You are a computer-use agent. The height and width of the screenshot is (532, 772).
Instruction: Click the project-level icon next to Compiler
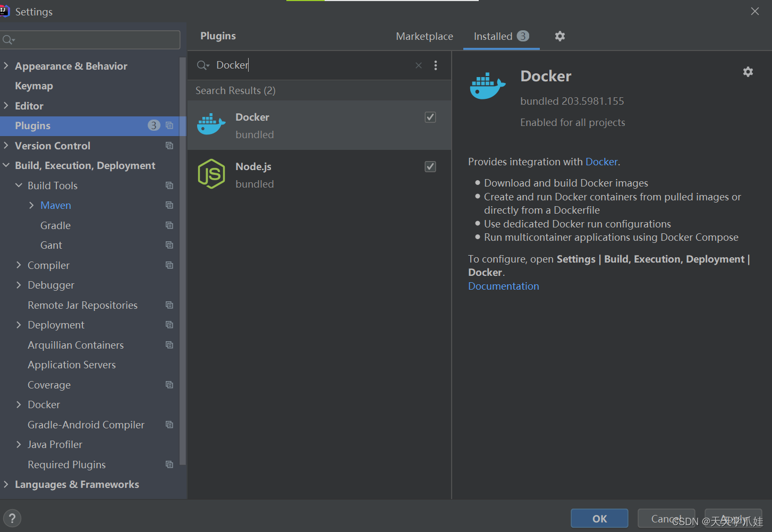169,265
